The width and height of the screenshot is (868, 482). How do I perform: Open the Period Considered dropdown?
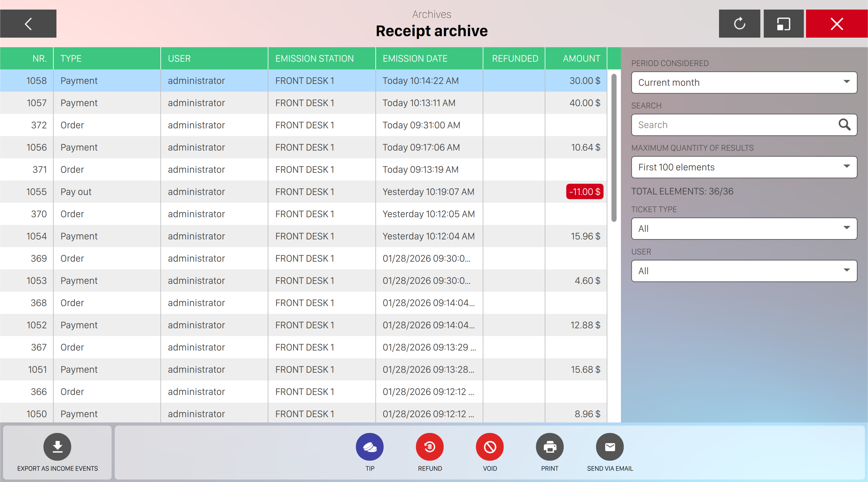point(744,83)
